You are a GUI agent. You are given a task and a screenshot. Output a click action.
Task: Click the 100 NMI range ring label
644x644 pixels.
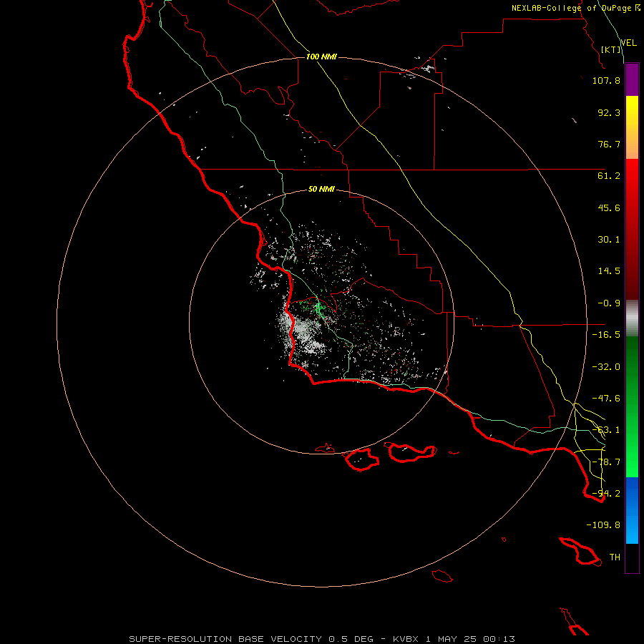click(x=321, y=57)
